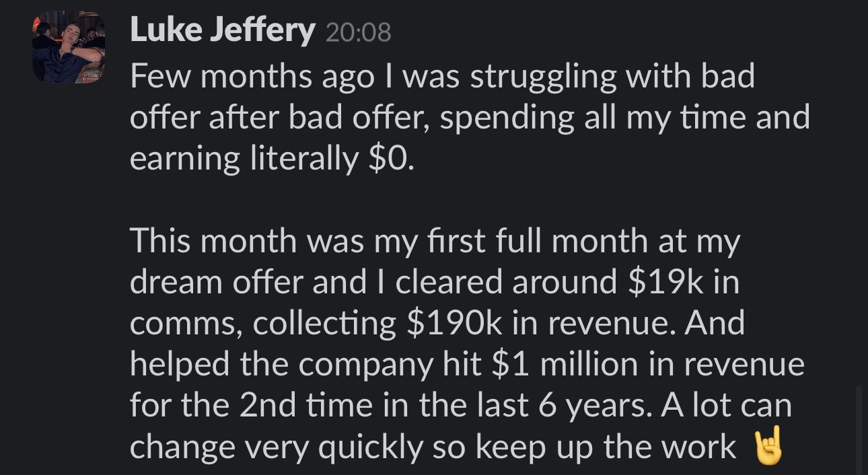The image size is (868, 475).
Task: Click the words "This month" starting second paragraph
Action: click(x=213, y=241)
